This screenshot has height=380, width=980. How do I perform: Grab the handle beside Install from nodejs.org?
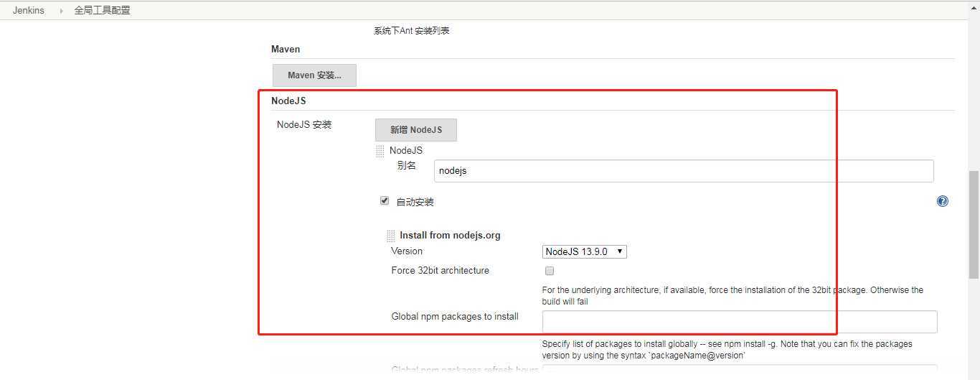pos(391,236)
